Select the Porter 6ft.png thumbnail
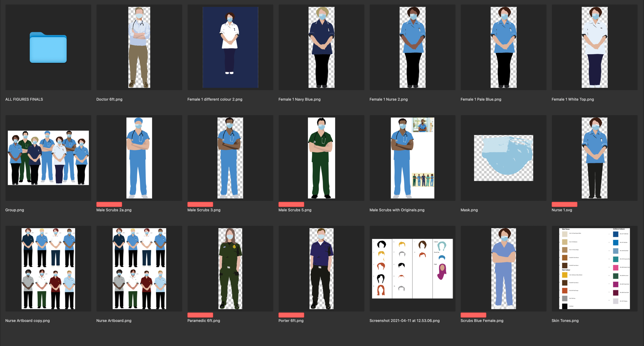The height and width of the screenshot is (346, 644). (x=321, y=269)
